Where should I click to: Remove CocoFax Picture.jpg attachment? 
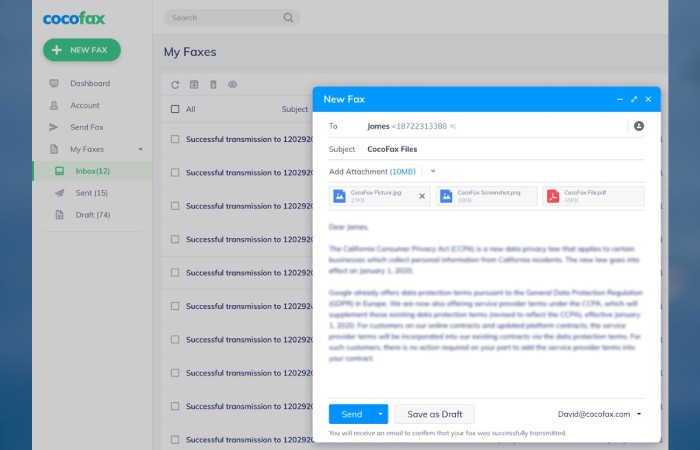422,196
